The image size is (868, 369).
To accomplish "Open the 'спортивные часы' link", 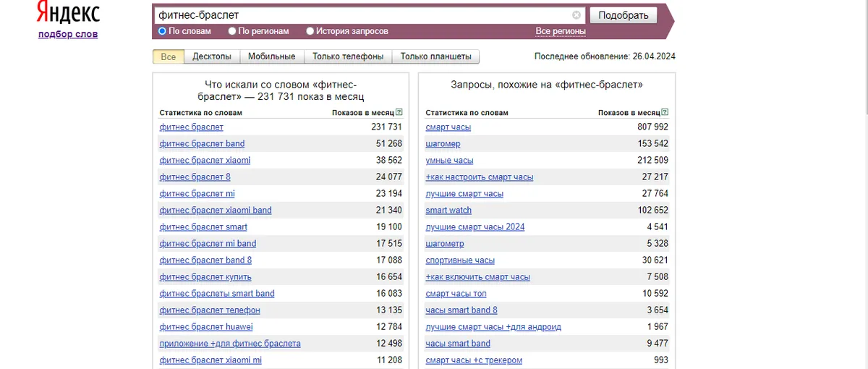I will [460, 260].
